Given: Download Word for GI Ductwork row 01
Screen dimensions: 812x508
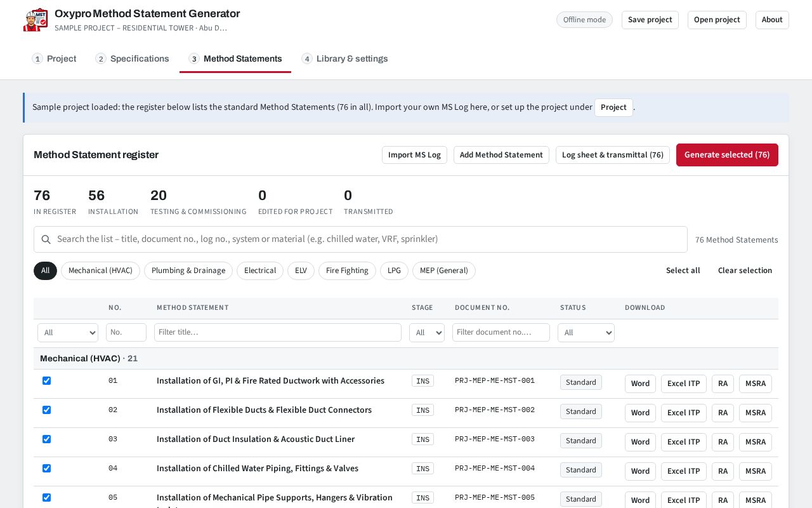Looking at the screenshot, I should tap(640, 384).
